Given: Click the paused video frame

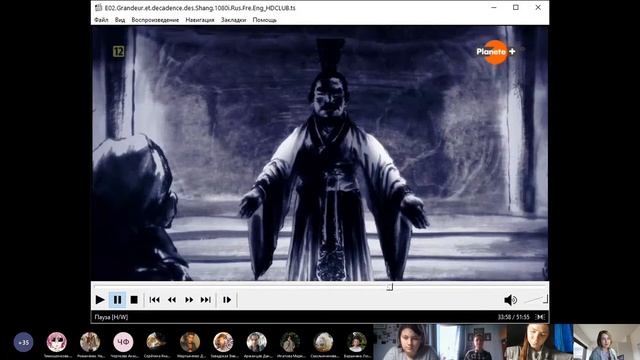Looking at the screenshot, I should point(320,153).
